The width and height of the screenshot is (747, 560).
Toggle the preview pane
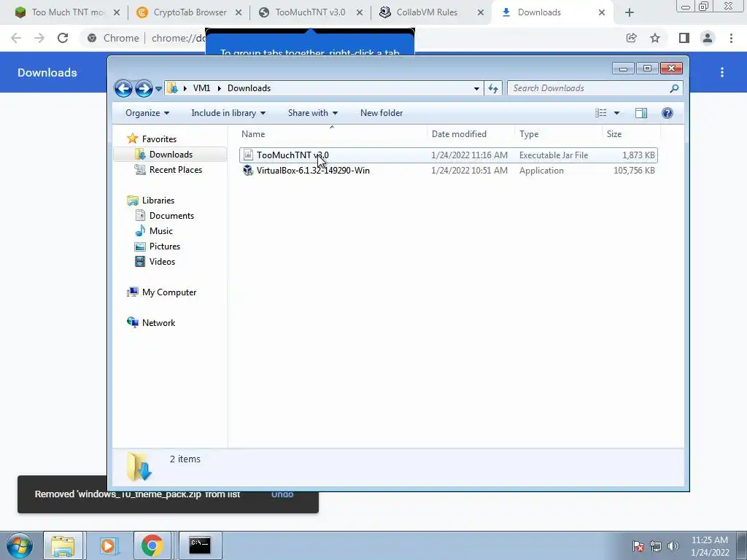(x=640, y=113)
